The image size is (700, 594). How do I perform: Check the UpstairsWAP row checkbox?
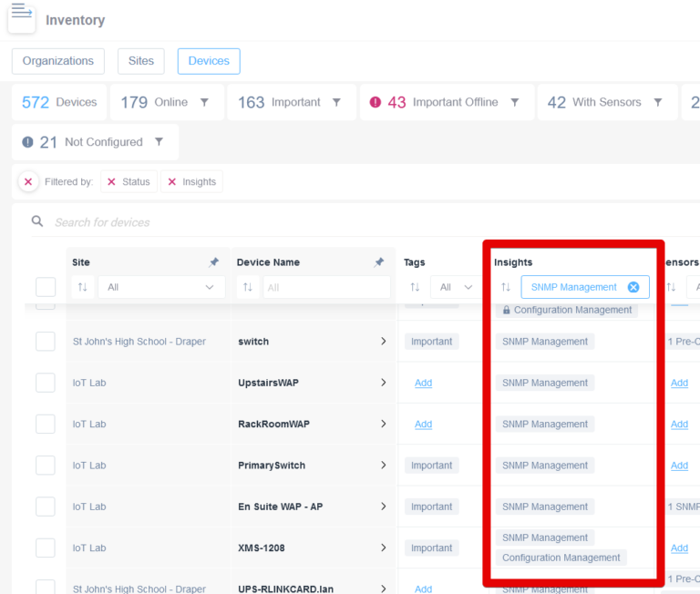click(x=46, y=383)
